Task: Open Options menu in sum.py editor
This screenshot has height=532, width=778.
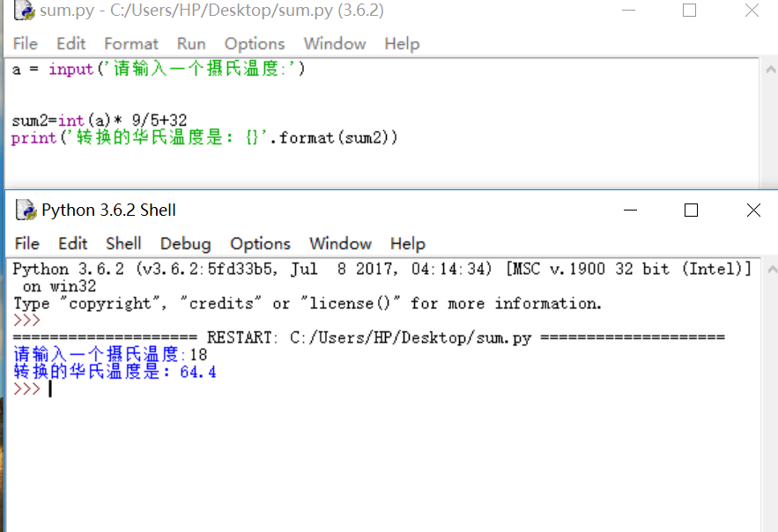Action: point(255,44)
